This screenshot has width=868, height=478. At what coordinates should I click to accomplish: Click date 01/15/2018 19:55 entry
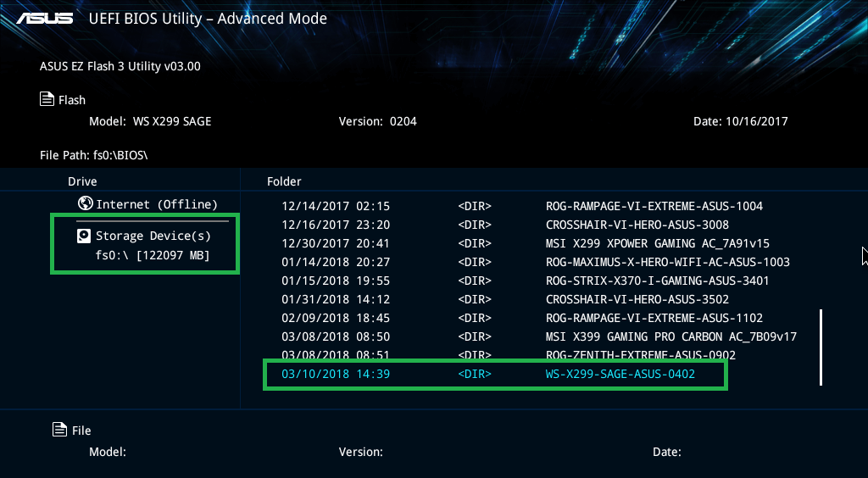(336, 281)
